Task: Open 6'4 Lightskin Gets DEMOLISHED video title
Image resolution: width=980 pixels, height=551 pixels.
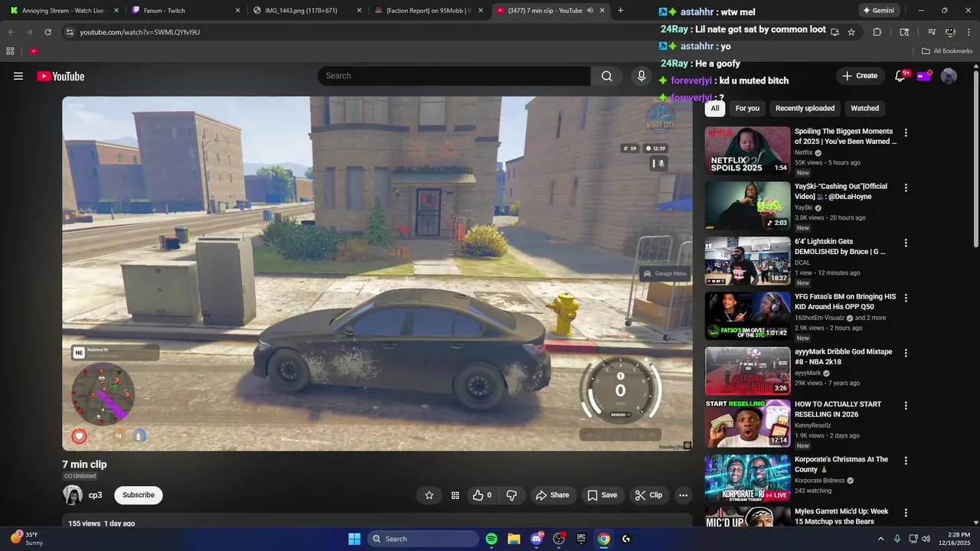Action: [x=840, y=246]
